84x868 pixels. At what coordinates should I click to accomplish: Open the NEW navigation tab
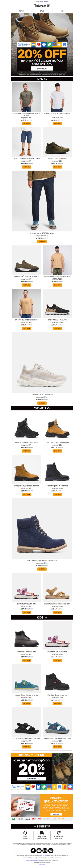coord(62,11)
